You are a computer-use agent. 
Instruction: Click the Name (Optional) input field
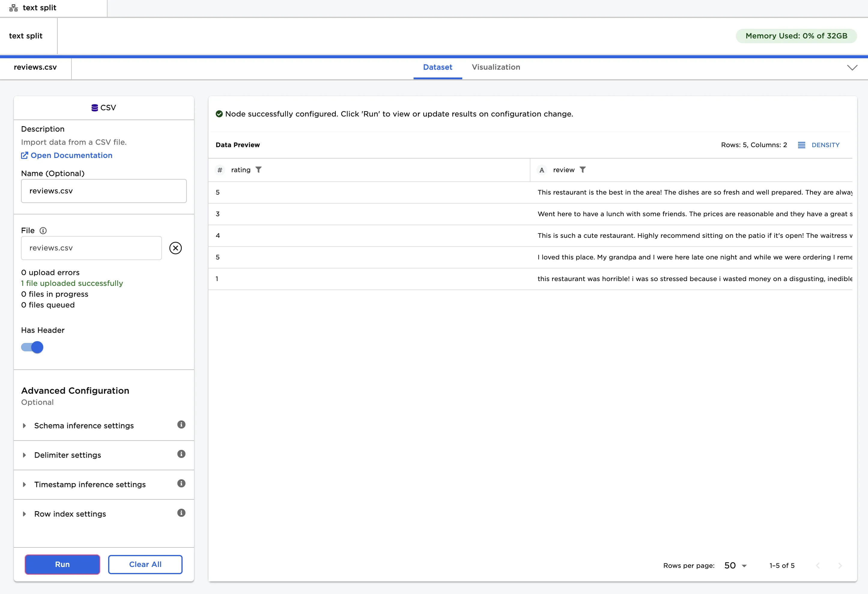click(x=103, y=191)
